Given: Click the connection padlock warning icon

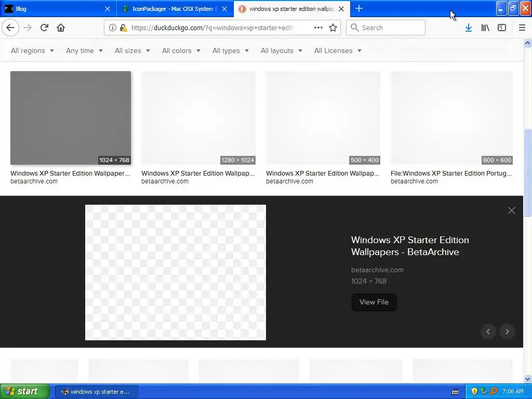Looking at the screenshot, I should click(x=124, y=28).
